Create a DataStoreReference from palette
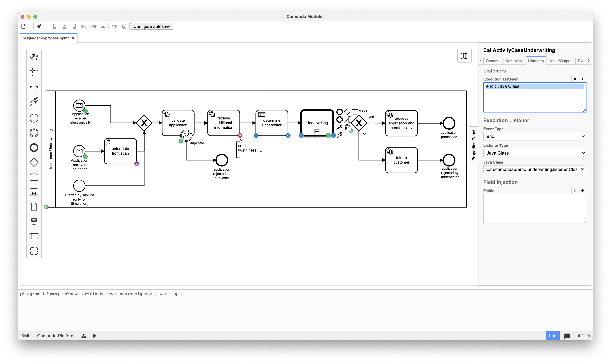The height and width of the screenshot is (364, 611). click(34, 221)
